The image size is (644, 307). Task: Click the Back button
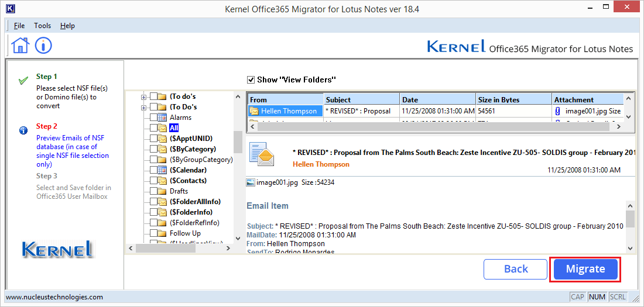[516, 269]
